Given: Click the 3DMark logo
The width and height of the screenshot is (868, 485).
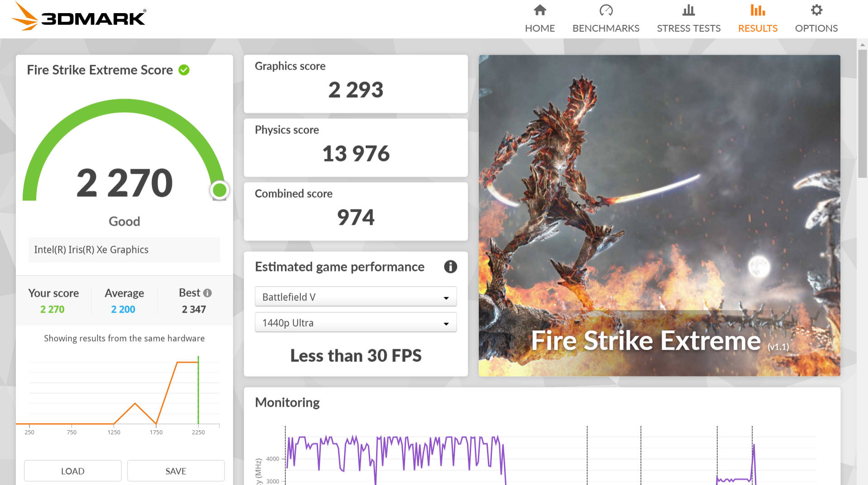Looking at the screenshot, I should (78, 17).
